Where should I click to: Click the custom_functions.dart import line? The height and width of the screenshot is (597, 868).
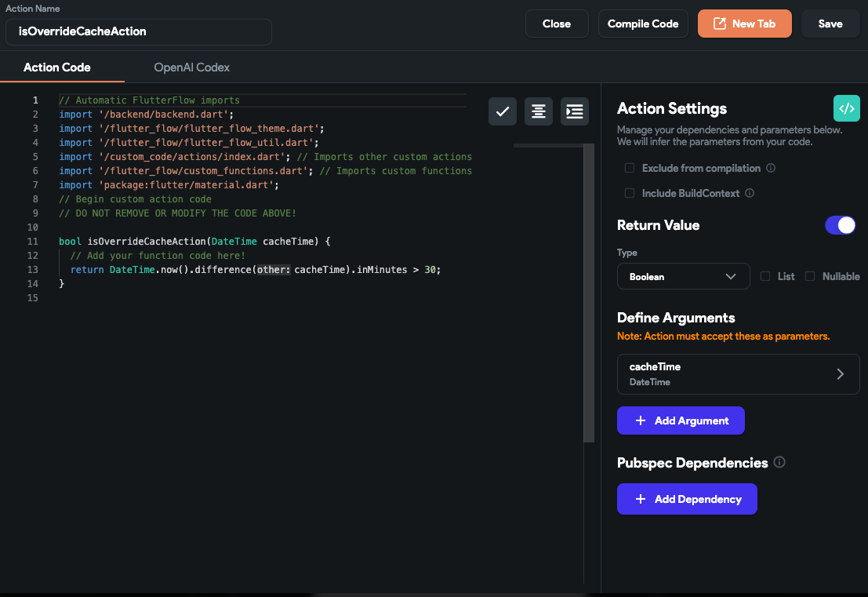tap(265, 170)
